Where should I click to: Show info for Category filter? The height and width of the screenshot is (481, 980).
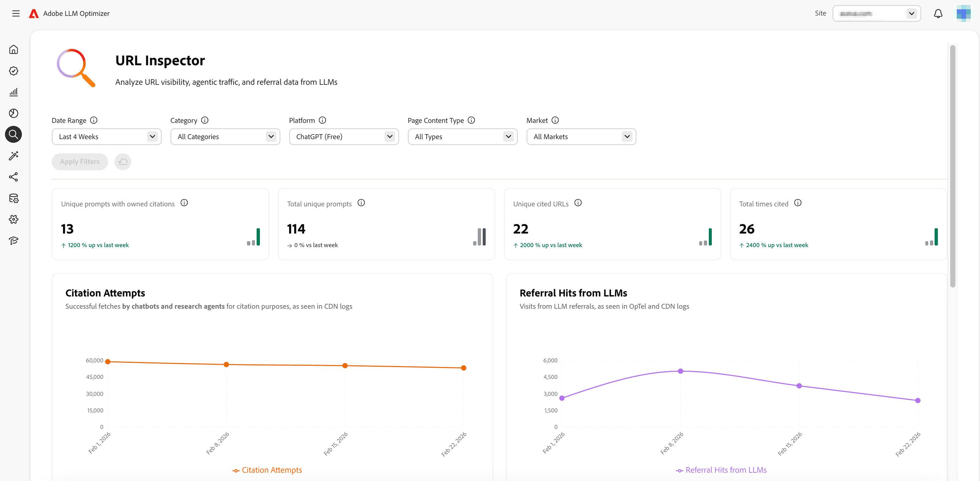(205, 121)
